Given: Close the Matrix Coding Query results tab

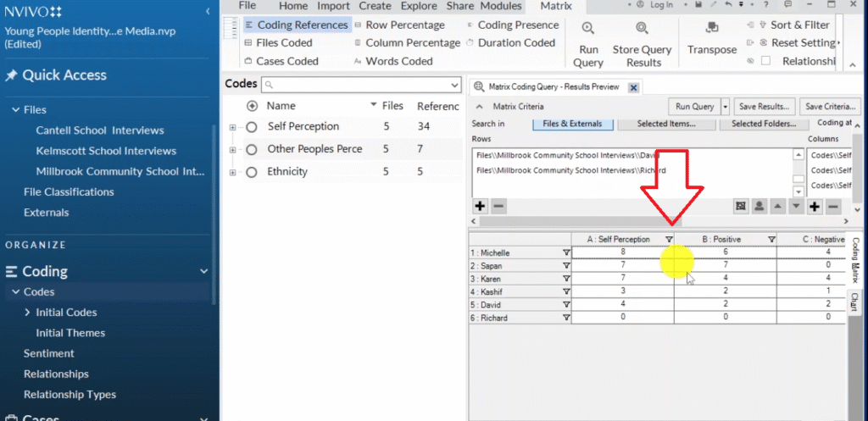Looking at the screenshot, I should coord(631,86).
